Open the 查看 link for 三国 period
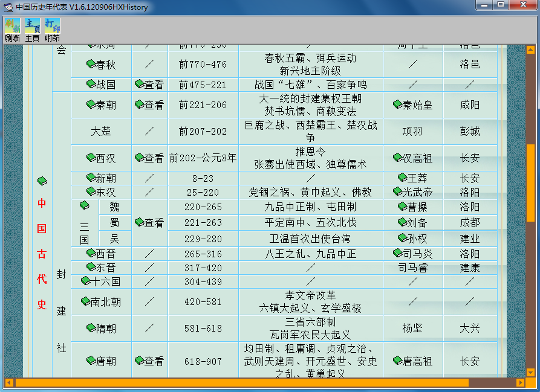The height and width of the screenshot is (392, 540). [149, 222]
